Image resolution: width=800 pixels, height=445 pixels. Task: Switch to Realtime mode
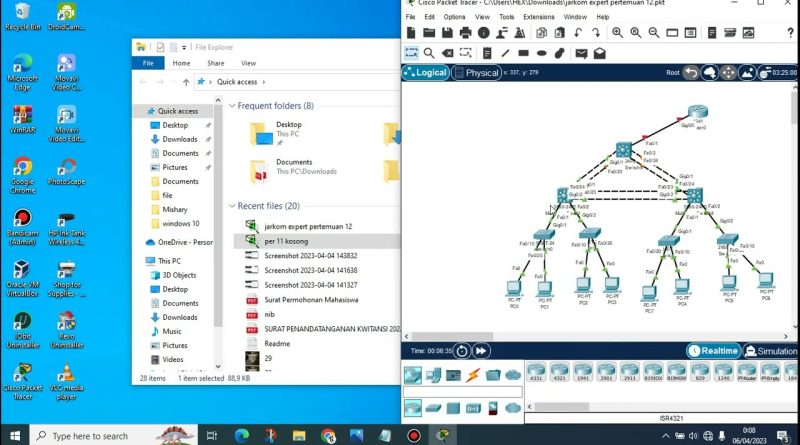[x=713, y=351]
